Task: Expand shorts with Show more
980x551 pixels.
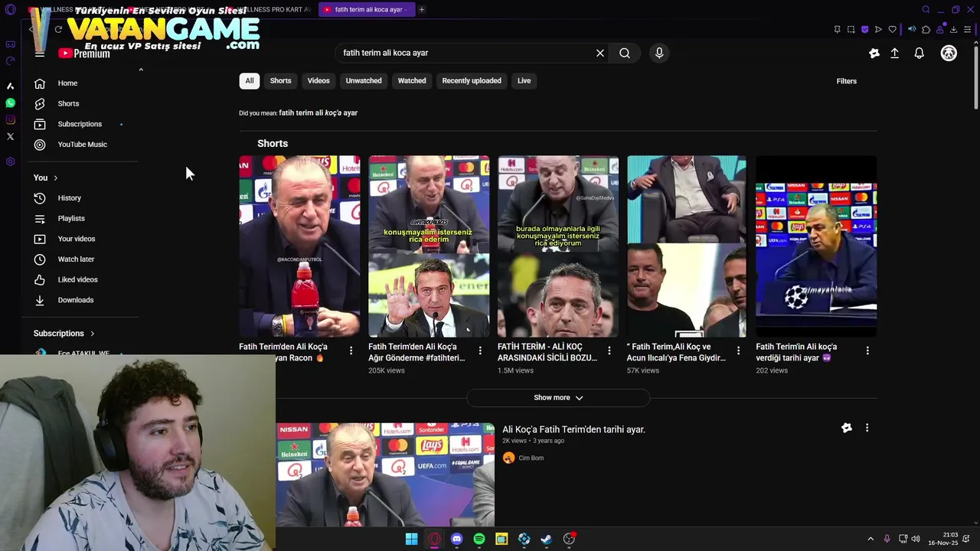Action: point(558,397)
